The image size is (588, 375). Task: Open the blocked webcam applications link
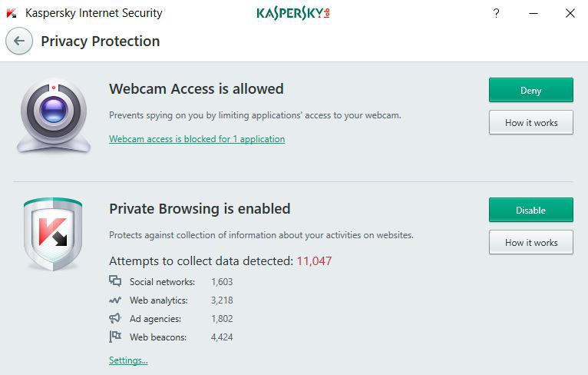[x=197, y=139]
